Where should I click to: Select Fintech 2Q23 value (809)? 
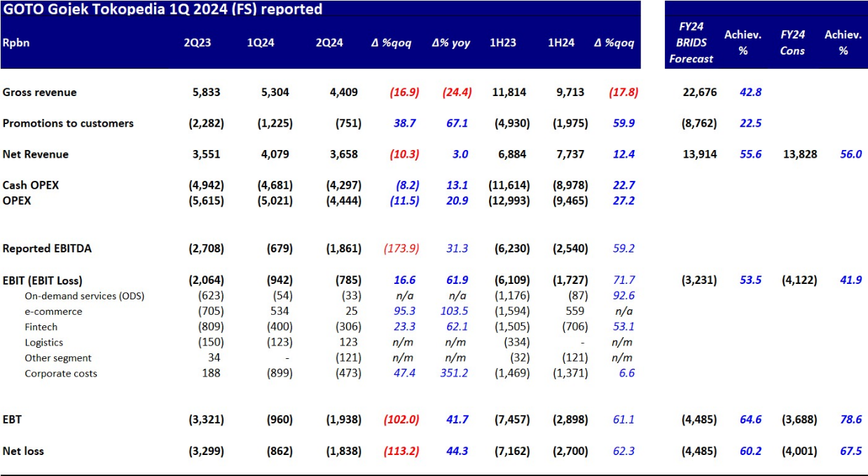click(x=209, y=327)
